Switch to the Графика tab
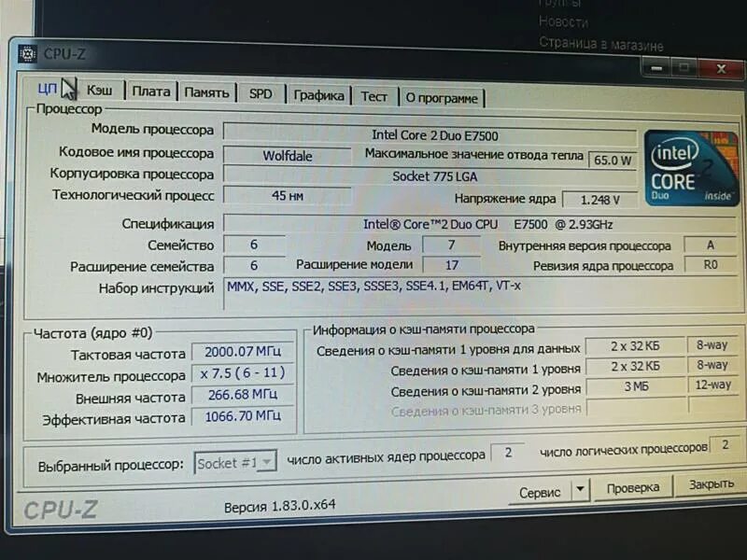 click(x=318, y=95)
